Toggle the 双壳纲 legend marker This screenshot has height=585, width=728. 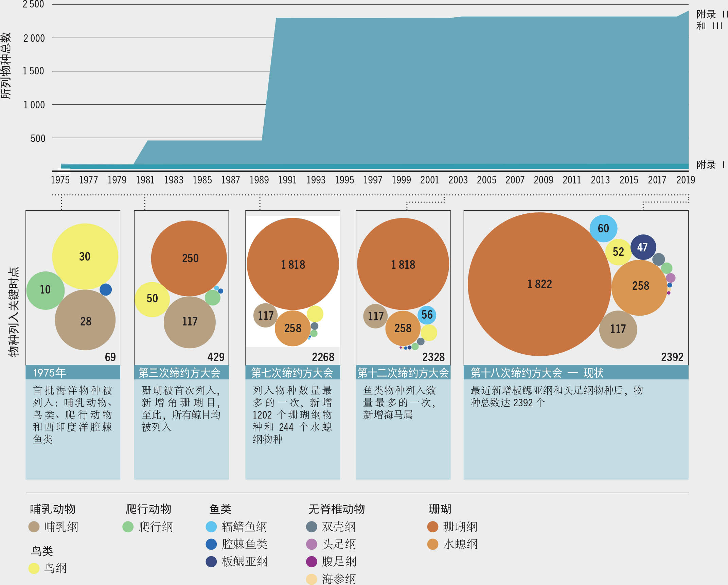click(x=312, y=527)
